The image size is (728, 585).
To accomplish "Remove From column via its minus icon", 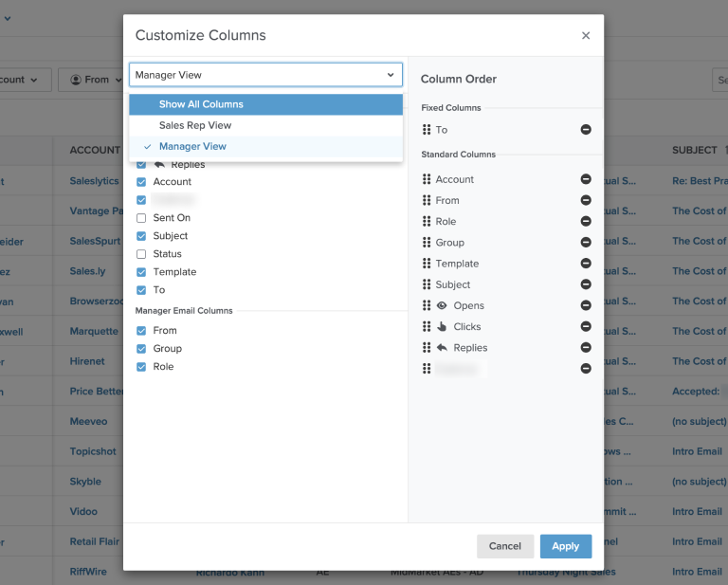I will point(586,200).
